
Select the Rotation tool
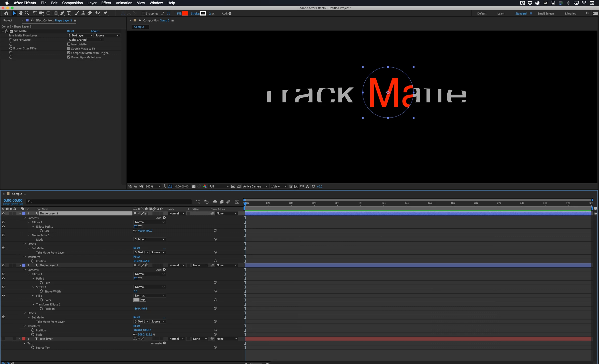click(x=35, y=13)
